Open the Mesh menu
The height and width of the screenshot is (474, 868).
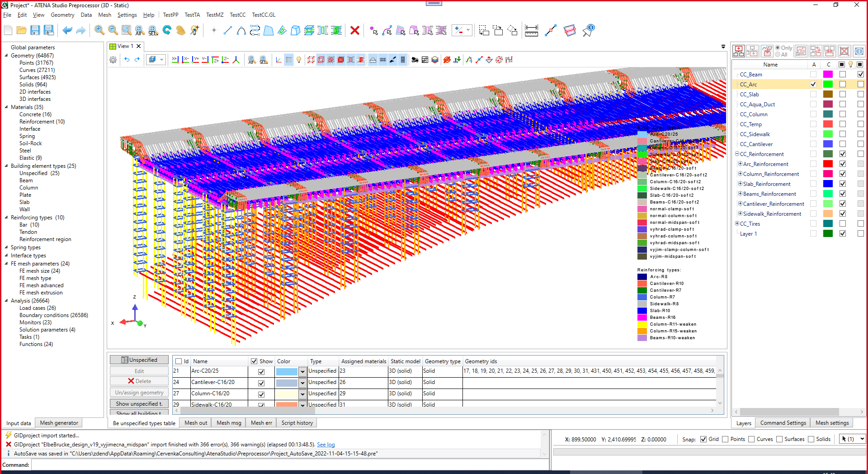104,15
